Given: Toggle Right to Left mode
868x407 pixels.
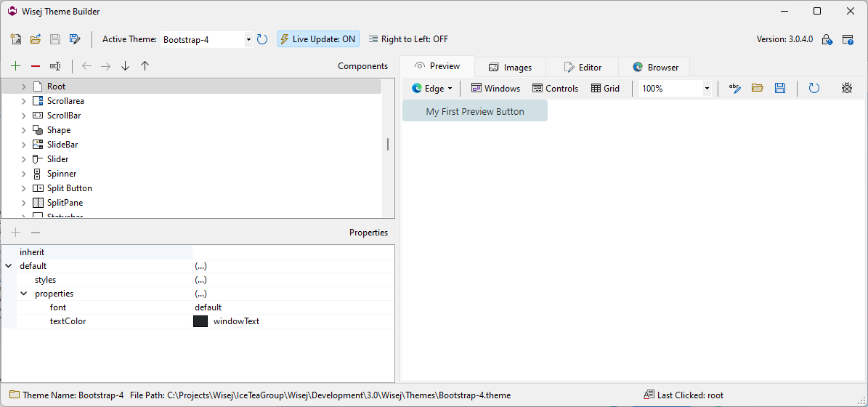Looking at the screenshot, I should (x=408, y=39).
